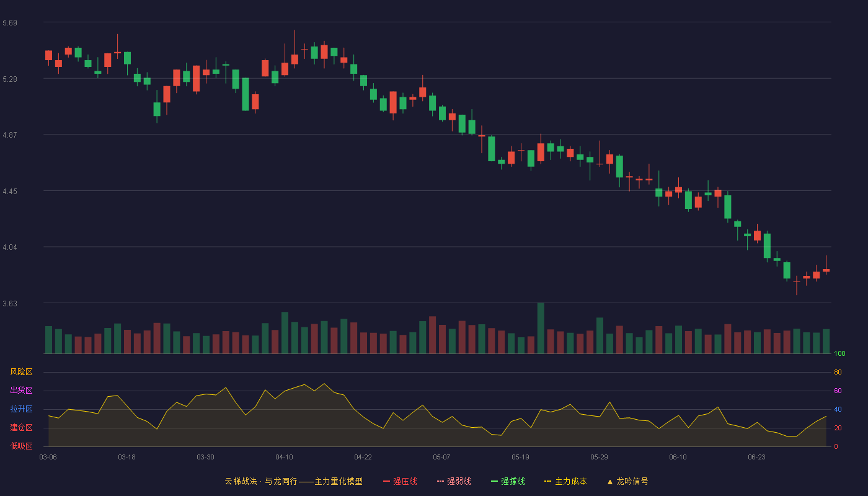Click the 03-30 date label
The image size is (868, 496).
[x=206, y=457]
